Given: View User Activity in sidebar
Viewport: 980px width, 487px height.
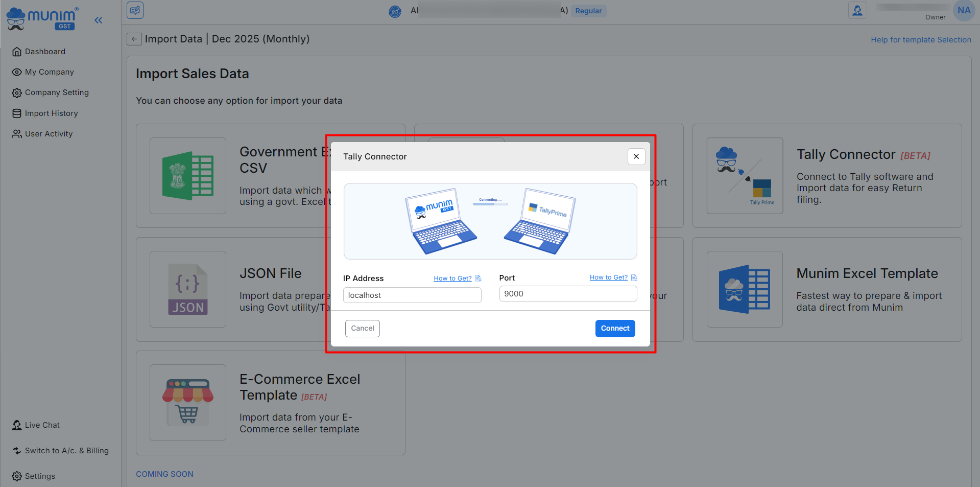Looking at the screenshot, I should pos(49,134).
